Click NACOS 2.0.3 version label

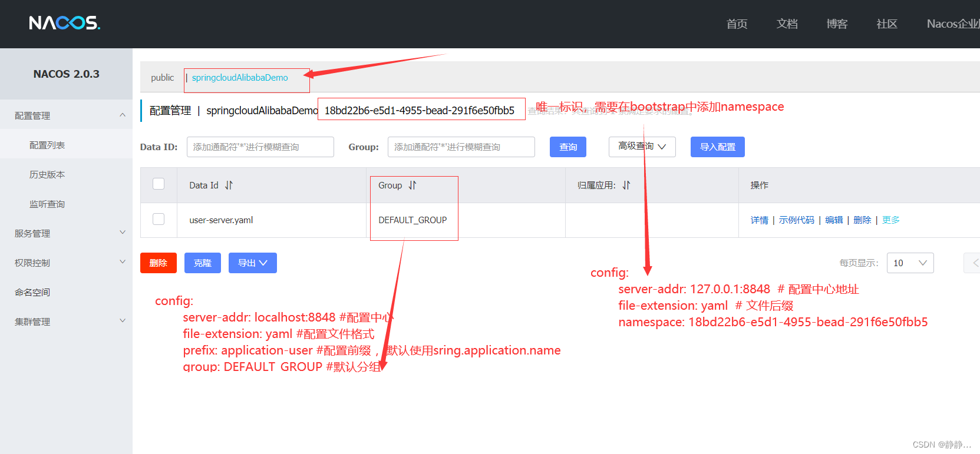pyautogui.click(x=66, y=74)
